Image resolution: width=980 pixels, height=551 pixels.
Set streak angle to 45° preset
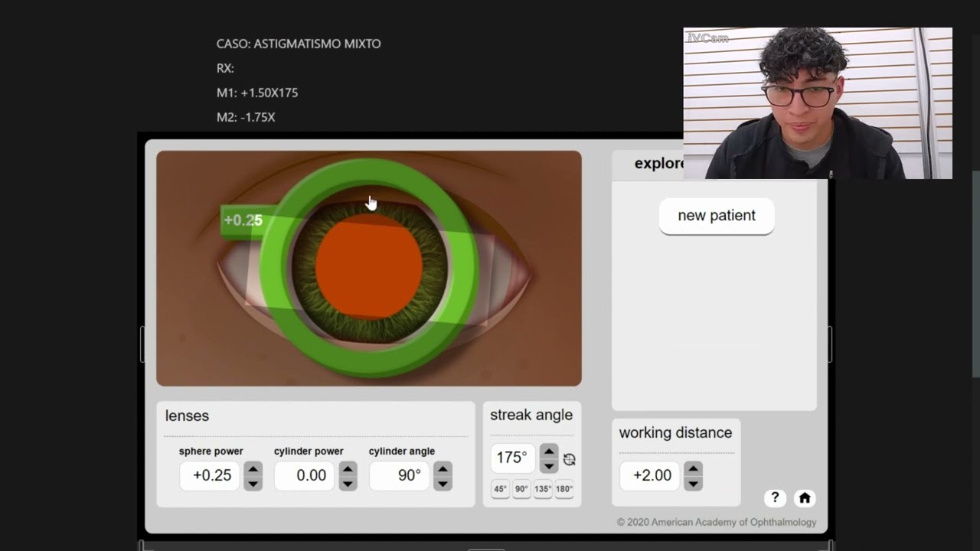(x=500, y=489)
